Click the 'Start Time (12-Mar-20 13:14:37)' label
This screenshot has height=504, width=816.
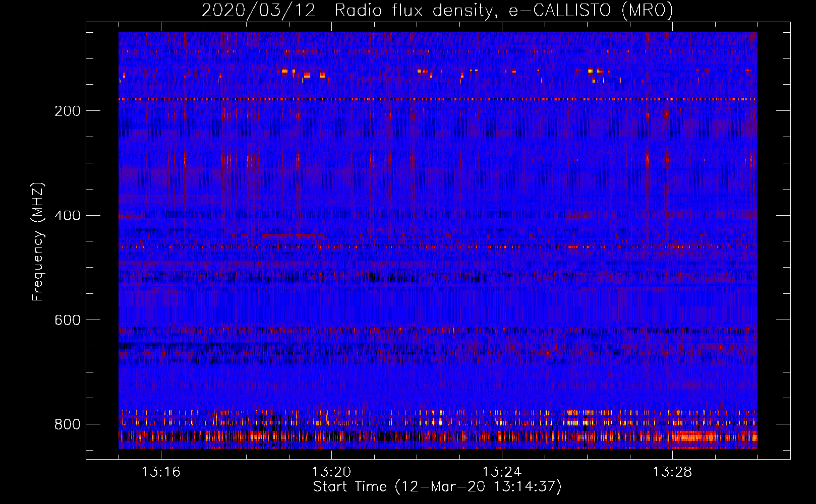point(437,487)
